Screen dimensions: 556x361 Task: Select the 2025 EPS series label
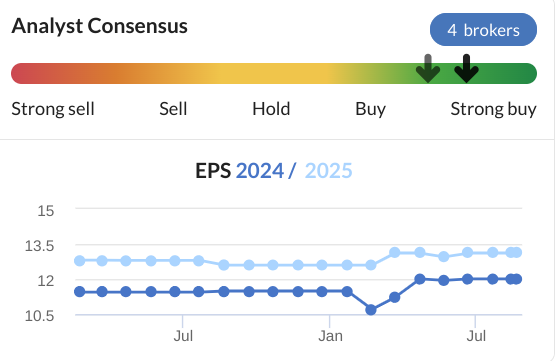[328, 171]
